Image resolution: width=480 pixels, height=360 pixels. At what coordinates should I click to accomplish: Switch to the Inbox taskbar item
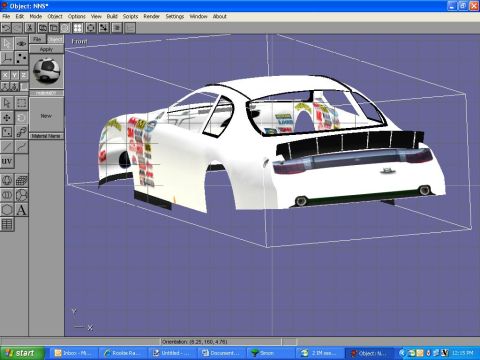point(73,353)
